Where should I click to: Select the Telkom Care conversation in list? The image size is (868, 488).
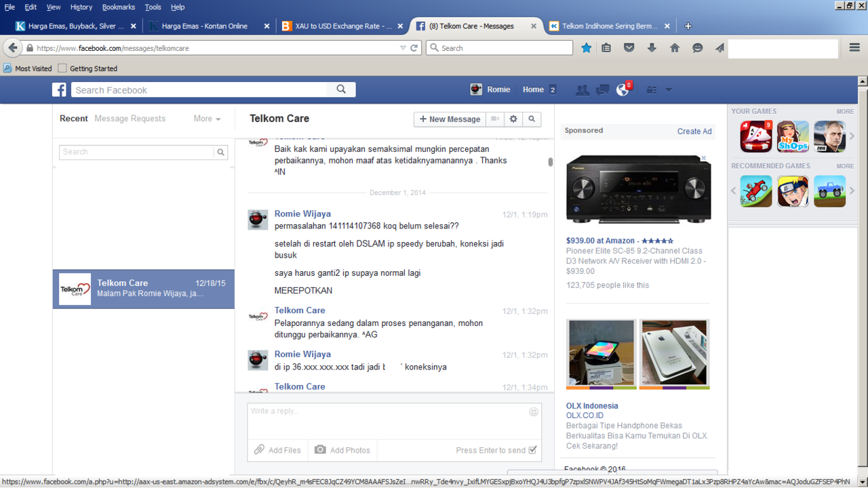coord(144,289)
